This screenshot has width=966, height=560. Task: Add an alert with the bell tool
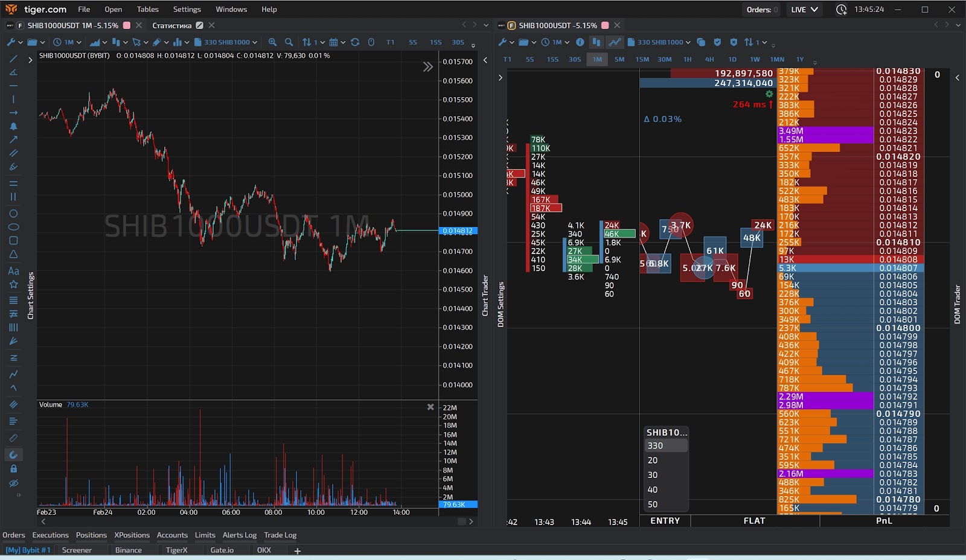(13, 126)
